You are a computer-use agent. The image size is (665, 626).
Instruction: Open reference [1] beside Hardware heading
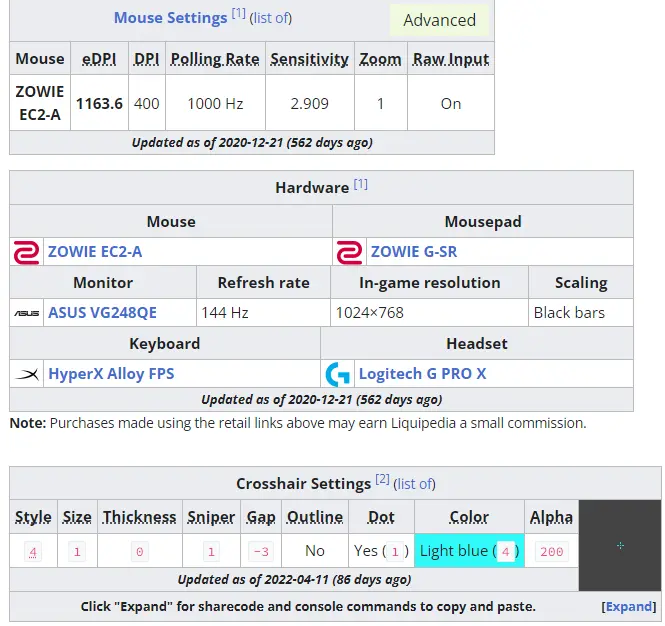pos(361,184)
